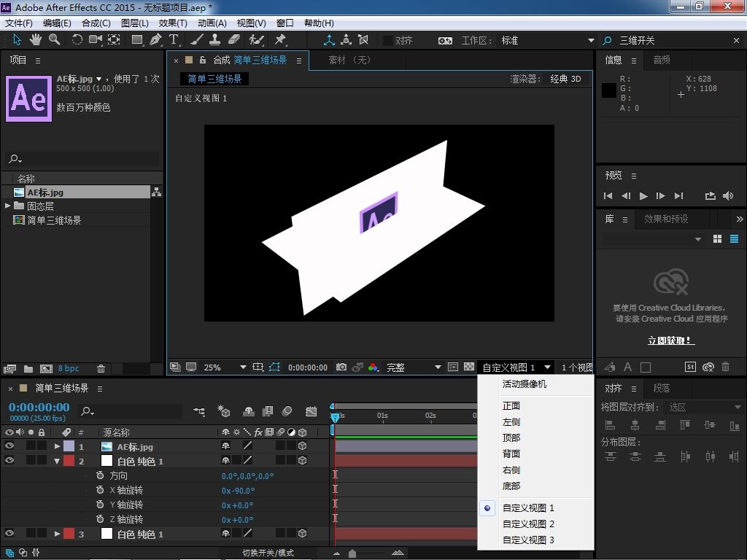This screenshot has height=560, width=747.
Task: Select the Selection arrow tool
Action: coord(18,40)
